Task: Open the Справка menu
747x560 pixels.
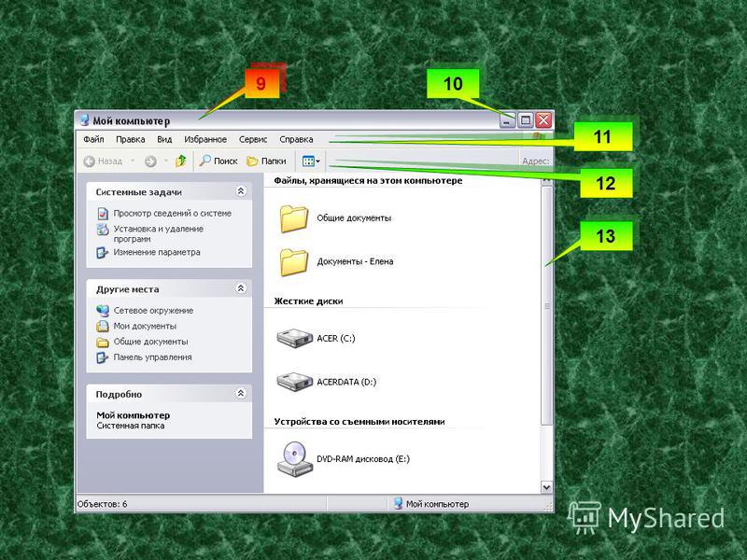Action: click(x=296, y=139)
